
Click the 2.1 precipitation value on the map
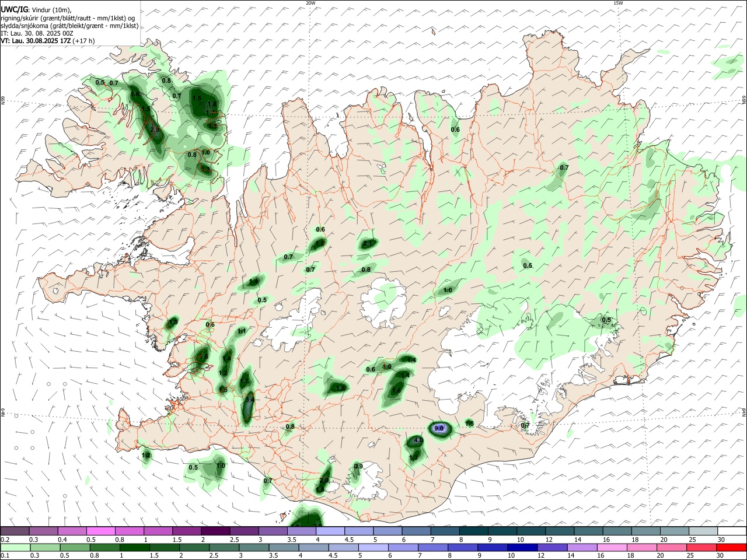click(x=368, y=244)
